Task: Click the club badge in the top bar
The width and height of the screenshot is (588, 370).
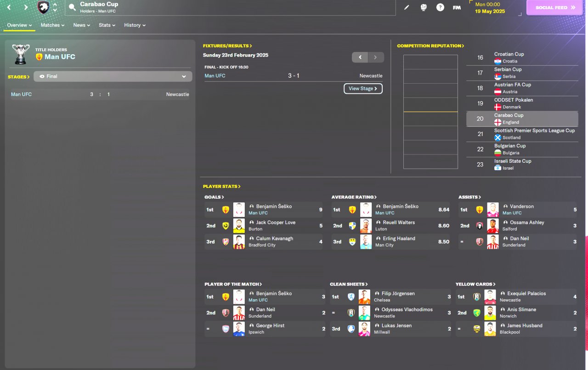Action: (43, 7)
